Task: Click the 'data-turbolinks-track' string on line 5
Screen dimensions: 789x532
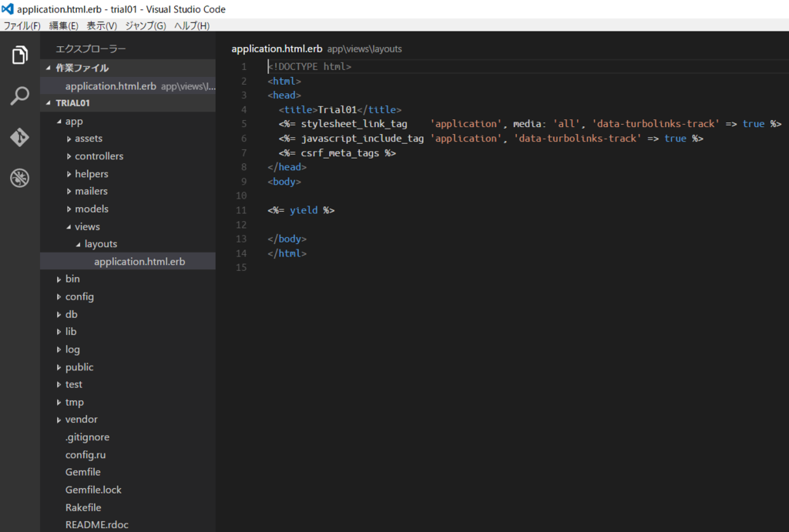Action: (656, 124)
